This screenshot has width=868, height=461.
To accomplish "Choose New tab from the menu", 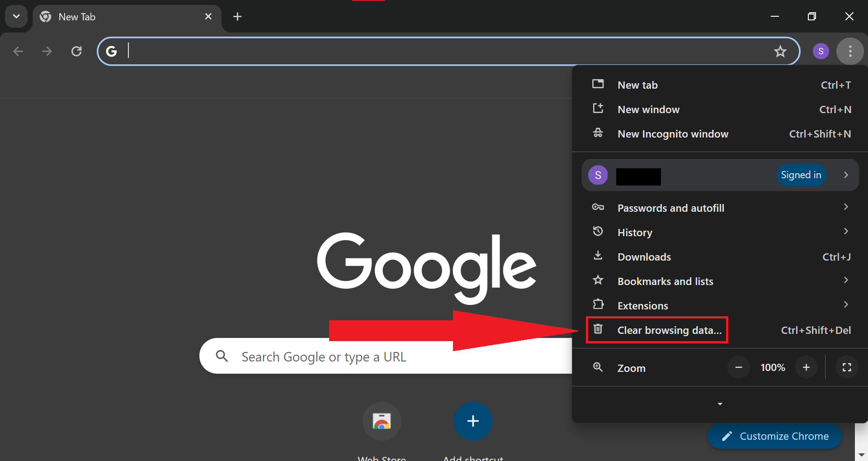I will click(x=720, y=85).
